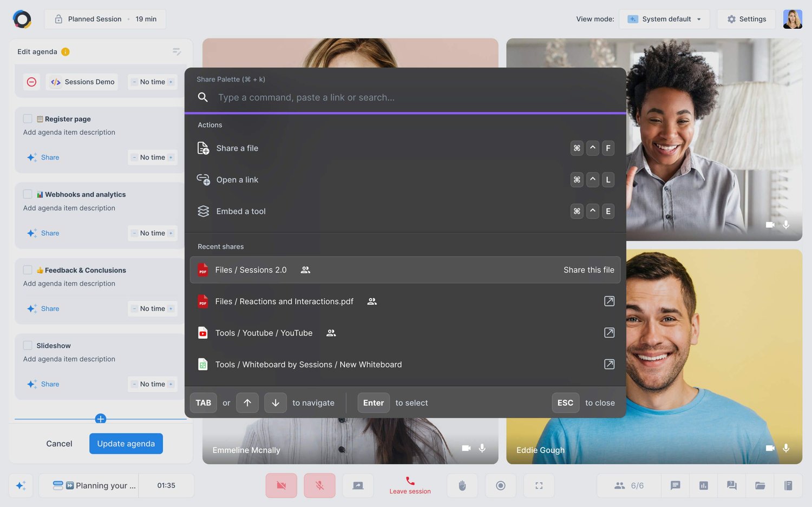Open New Whiteboard row external arrow icon
The width and height of the screenshot is (812, 507).
pos(609,364)
